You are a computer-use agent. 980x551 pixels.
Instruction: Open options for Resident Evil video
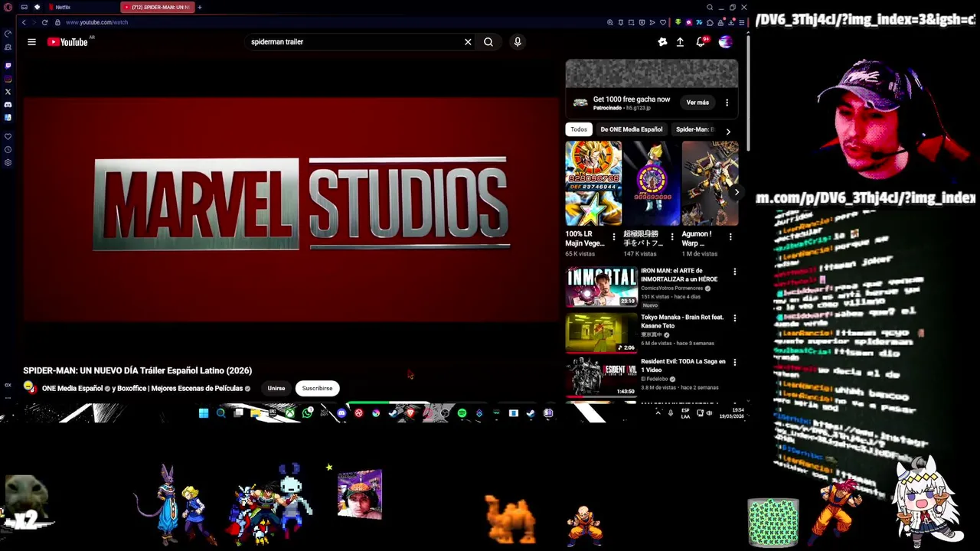pos(734,362)
